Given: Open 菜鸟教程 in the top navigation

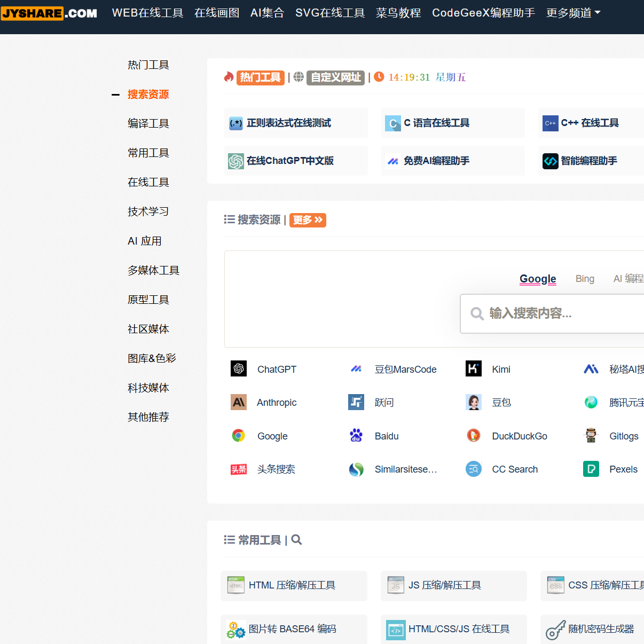Looking at the screenshot, I should coord(398,13).
